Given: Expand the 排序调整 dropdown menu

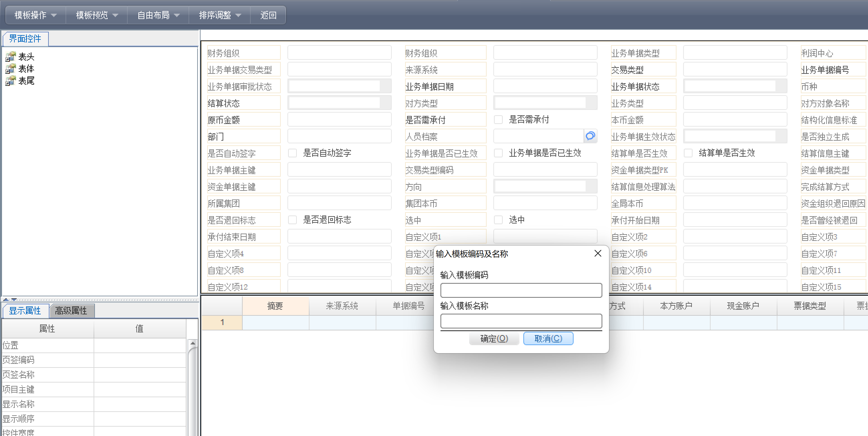Looking at the screenshot, I should point(220,15).
